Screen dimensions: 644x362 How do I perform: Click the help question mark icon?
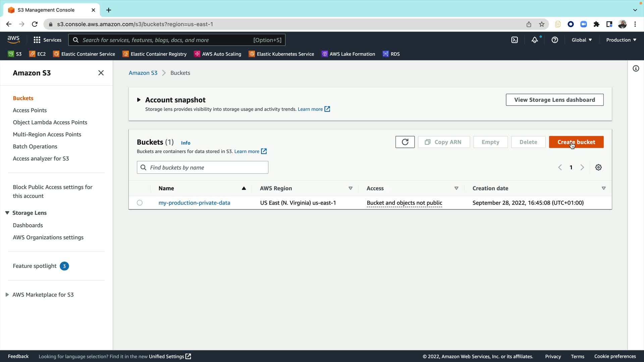tap(555, 40)
